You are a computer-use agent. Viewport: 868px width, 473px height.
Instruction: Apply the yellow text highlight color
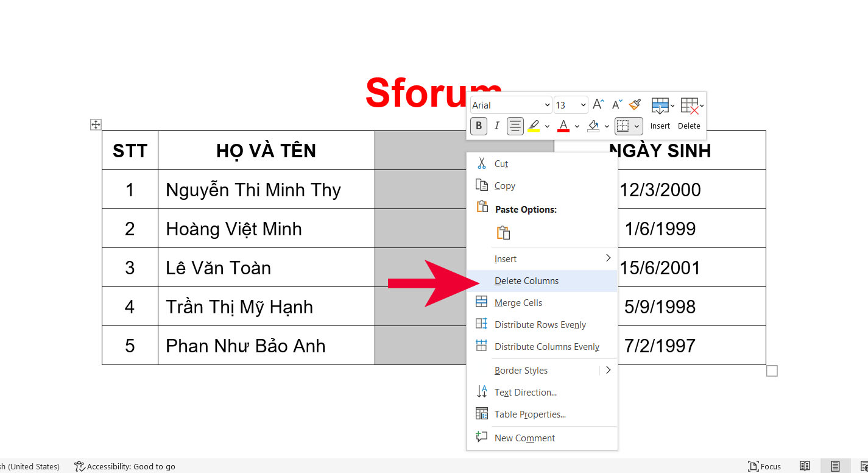coord(534,126)
